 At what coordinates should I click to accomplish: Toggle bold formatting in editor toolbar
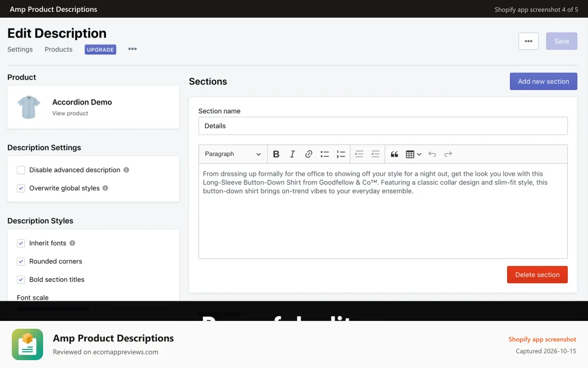pos(276,154)
